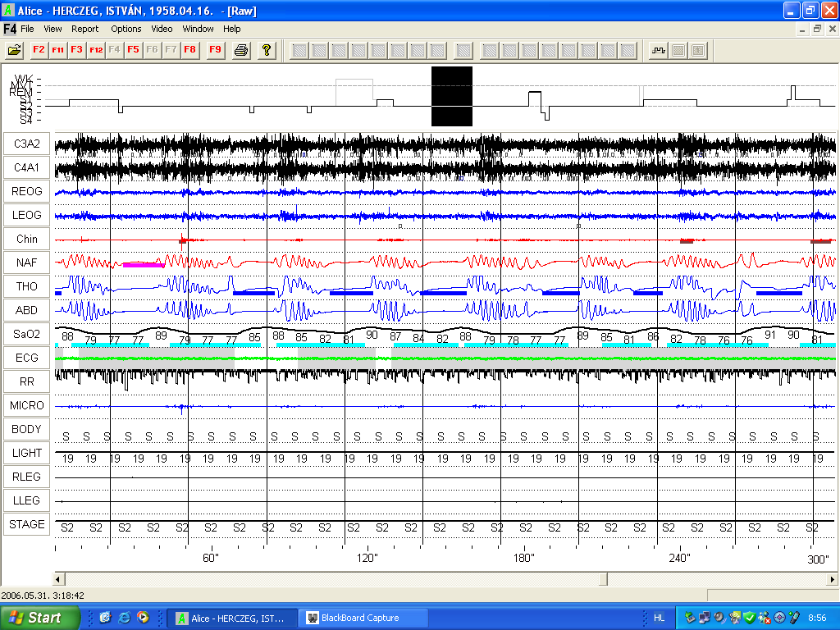Click the 240" time axis label
This screenshot has width=840, height=630.
pyautogui.click(x=679, y=558)
